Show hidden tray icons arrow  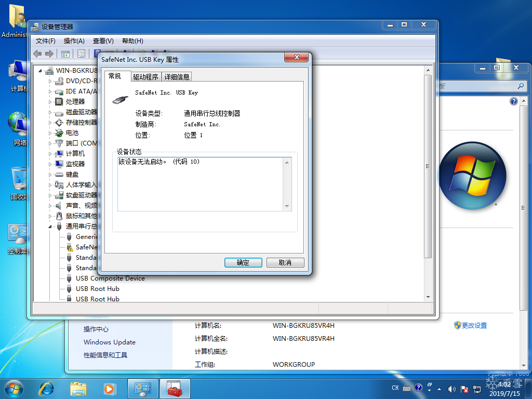coord(440,389)
